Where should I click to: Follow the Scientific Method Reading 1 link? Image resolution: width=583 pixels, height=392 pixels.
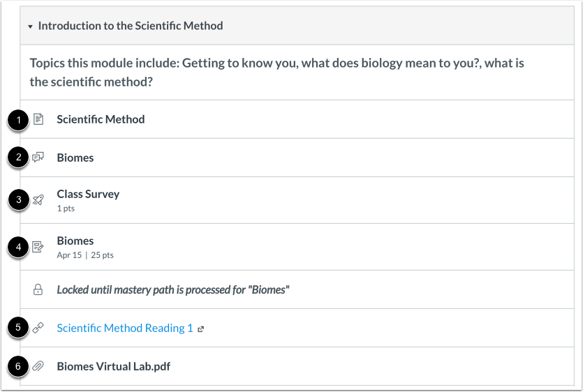(124, 328)
